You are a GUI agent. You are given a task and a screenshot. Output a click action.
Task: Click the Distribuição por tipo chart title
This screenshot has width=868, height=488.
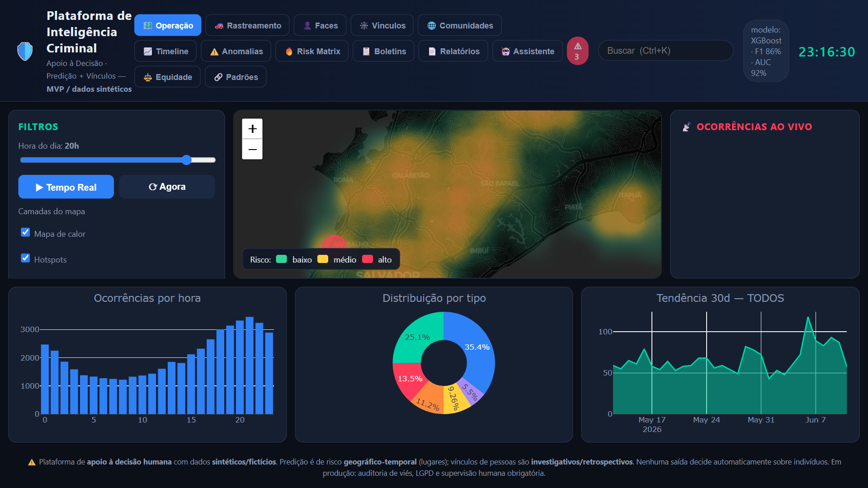click(434, 298)
